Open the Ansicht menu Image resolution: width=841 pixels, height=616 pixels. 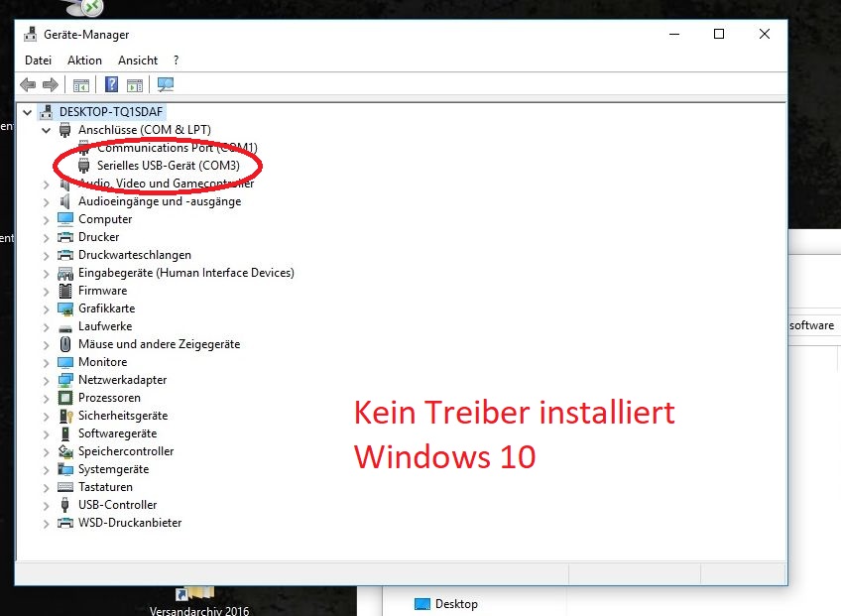tap(138, 61)
